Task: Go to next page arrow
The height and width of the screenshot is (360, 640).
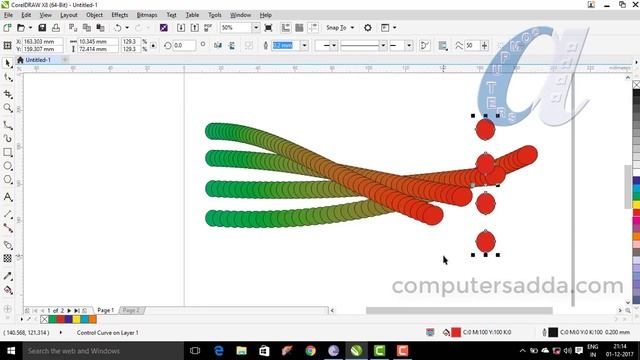Action: pyautogui.click(x=69, y=311)
